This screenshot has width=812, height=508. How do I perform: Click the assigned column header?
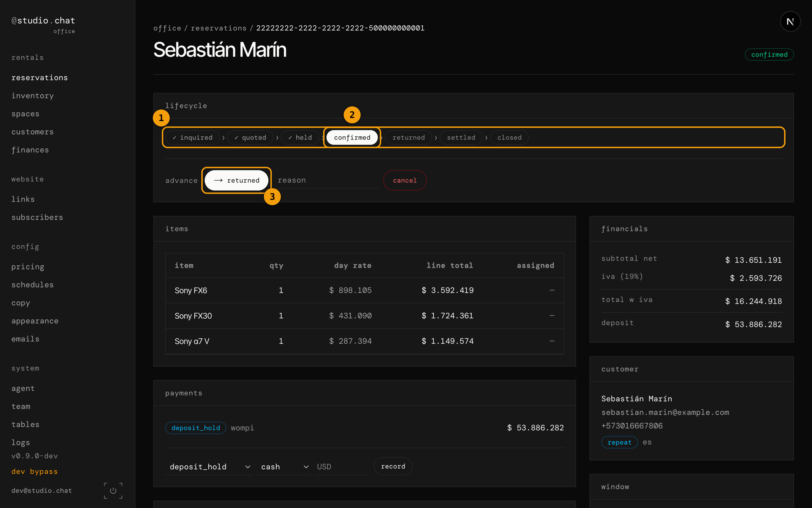coord(535,265)
